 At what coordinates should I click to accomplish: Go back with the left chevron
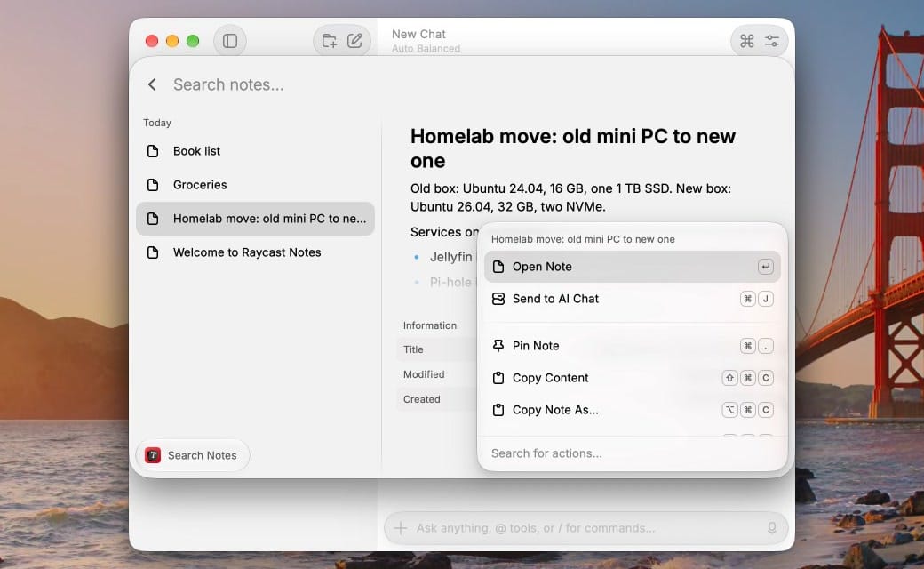point(152,84)
